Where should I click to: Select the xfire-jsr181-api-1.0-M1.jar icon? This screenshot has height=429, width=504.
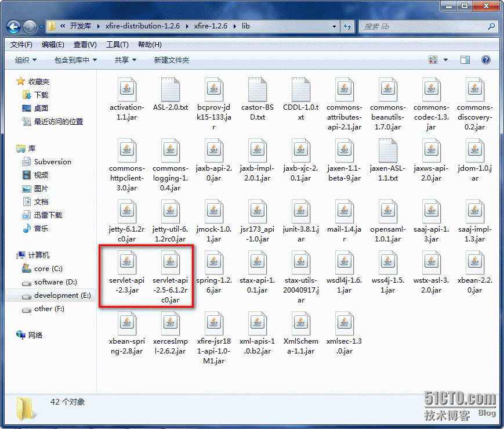pyautogui.click(x=214, y=323)
